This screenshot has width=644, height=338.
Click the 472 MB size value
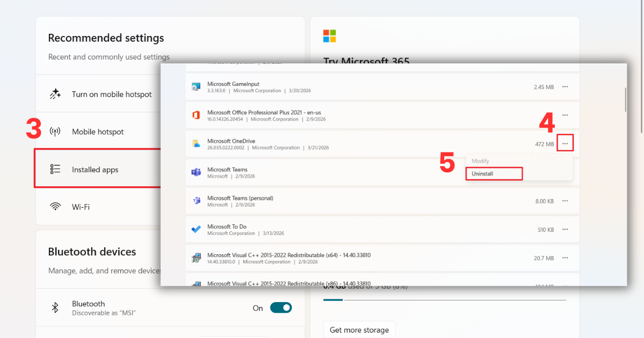tap(545, 144)
